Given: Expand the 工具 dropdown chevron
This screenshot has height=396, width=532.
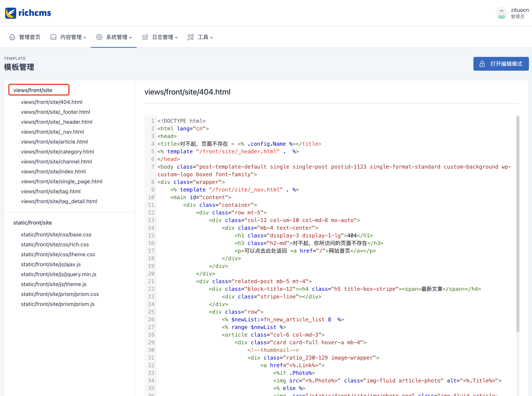Looking at the screenshot, I should (x=211, y=37).
